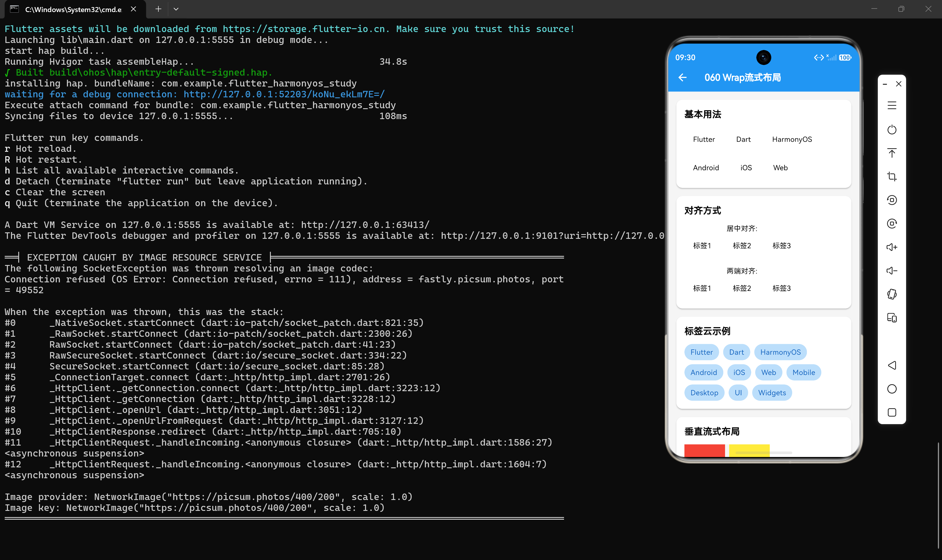Tap the Android chip in tag cloud
This screenshot has height=560, width=942.
point(703,372)
